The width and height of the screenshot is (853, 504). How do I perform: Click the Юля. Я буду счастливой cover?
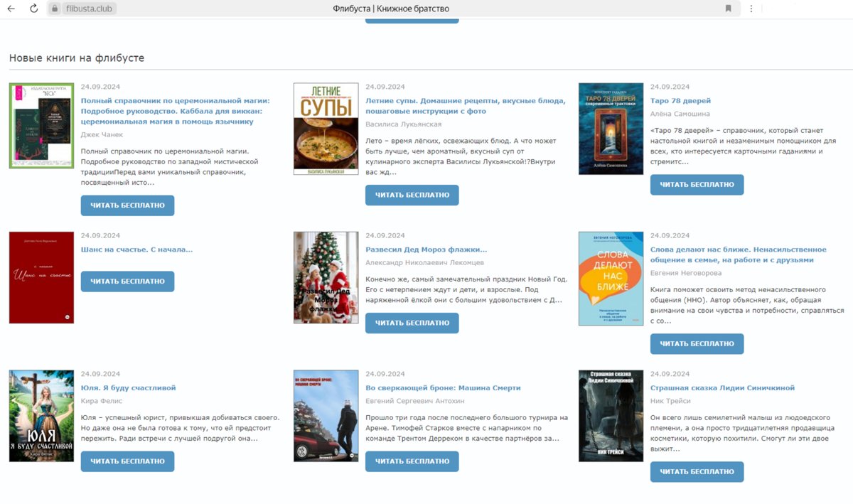point(41,416)
